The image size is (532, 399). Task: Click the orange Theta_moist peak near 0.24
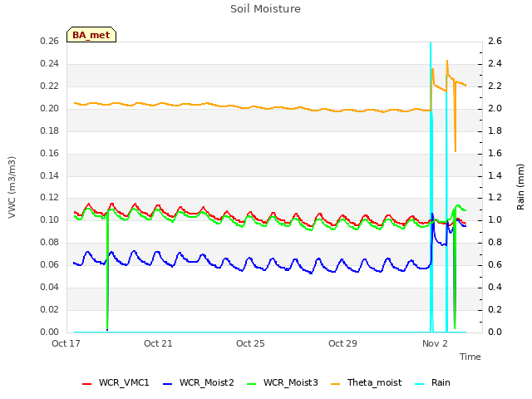pos(447,62)
